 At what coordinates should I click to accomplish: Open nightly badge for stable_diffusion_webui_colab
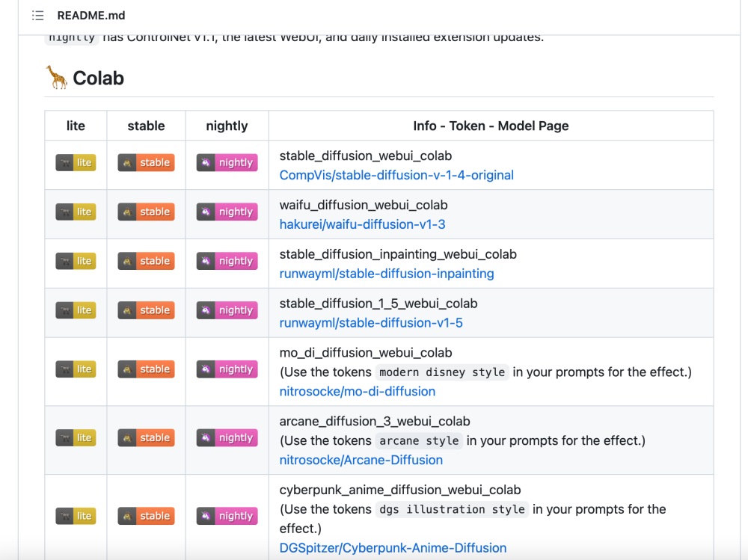point(227,163)
